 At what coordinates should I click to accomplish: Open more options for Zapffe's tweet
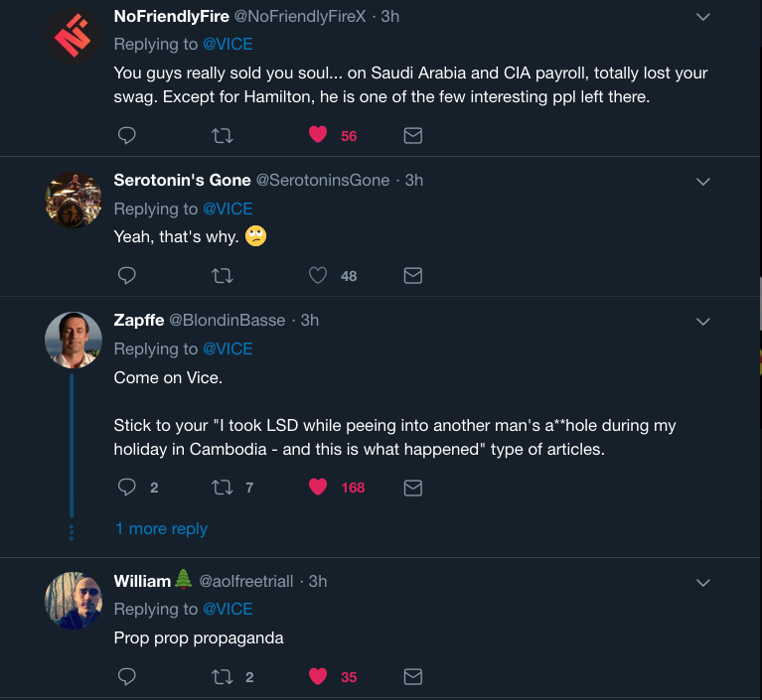703,322
